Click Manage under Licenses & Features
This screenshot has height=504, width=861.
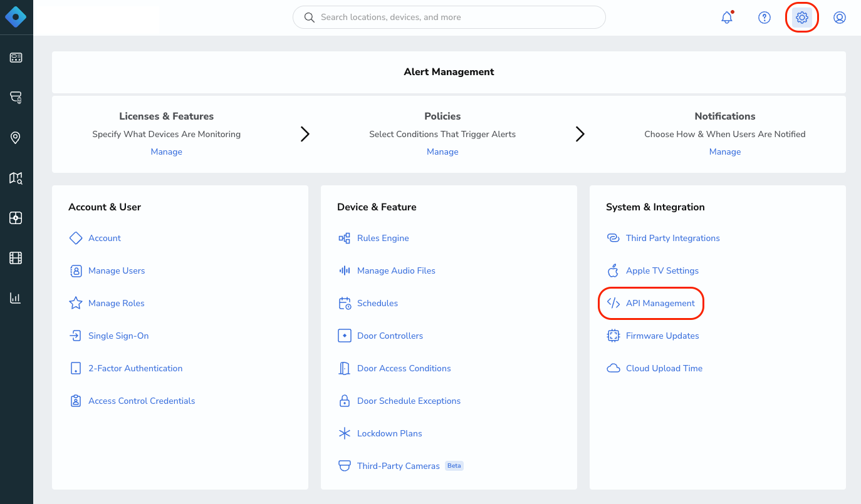coord(166,152)
